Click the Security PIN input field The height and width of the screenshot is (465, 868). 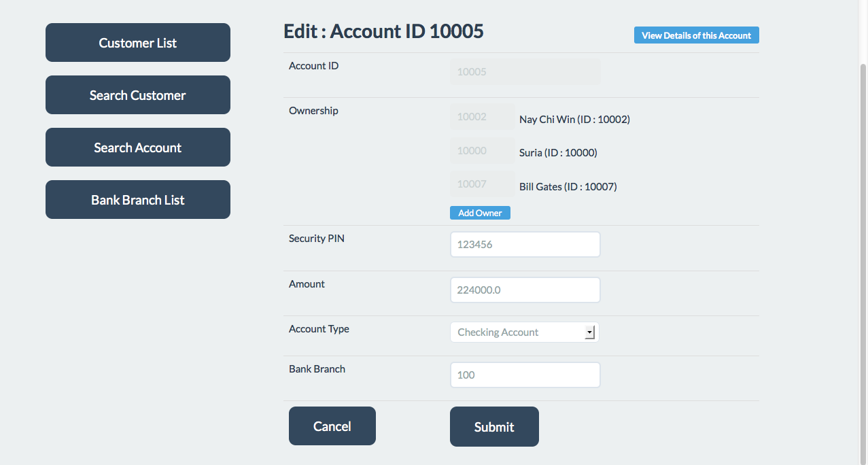click(524, 244)
